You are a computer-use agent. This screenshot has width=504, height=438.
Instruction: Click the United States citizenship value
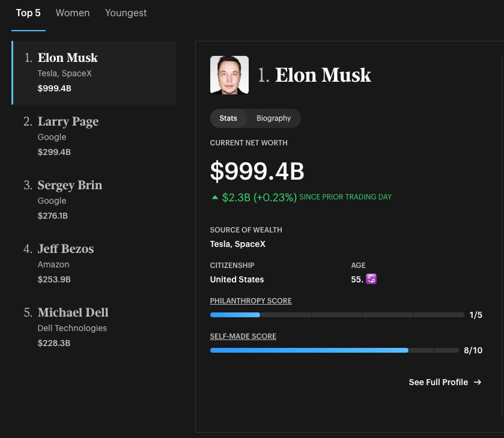point(237,279)
